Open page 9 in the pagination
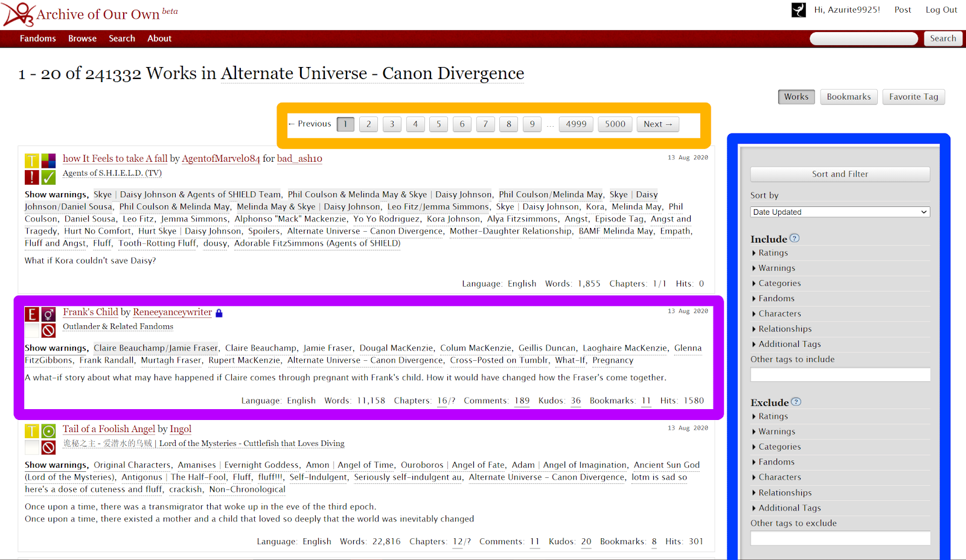966x560 pixels. pos(532,124)
